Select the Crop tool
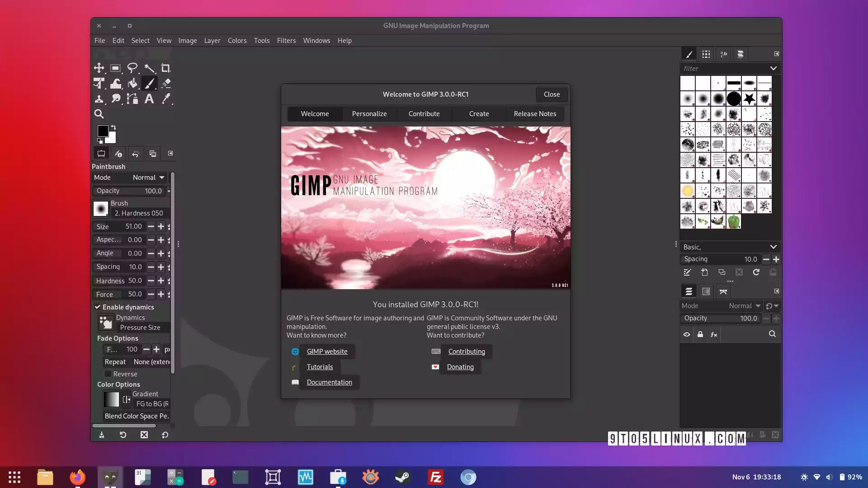This screenshot has height=488, width=868. click(166, 68)
